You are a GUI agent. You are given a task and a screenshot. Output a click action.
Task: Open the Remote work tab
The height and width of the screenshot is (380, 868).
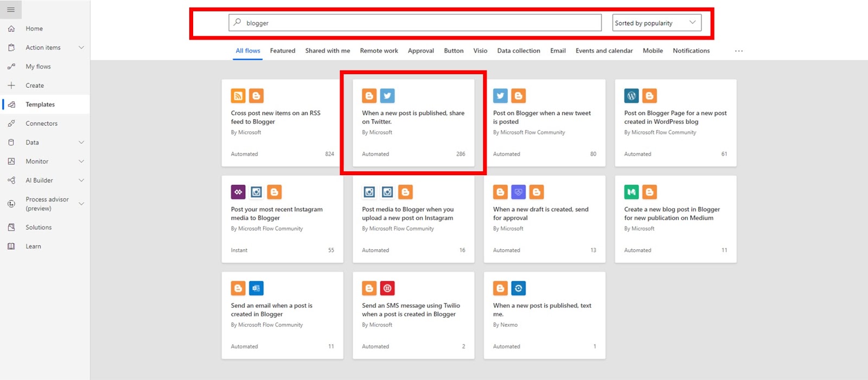(x=379, y=51)
